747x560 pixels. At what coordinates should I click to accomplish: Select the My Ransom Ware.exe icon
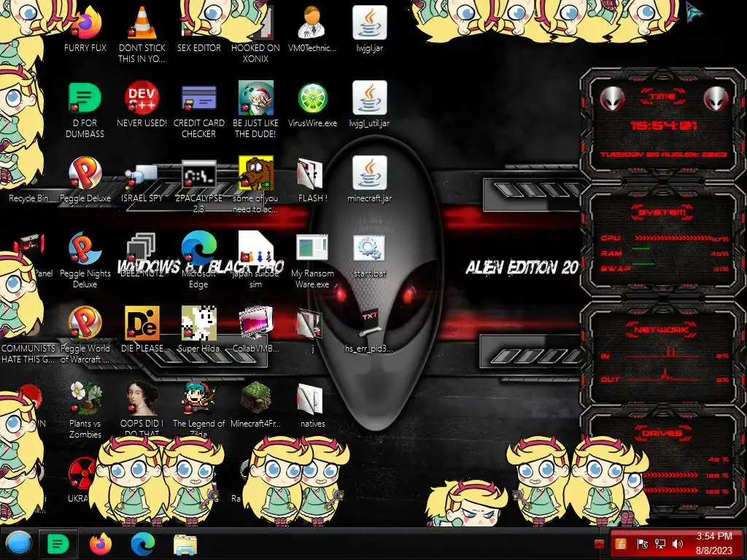click(312, 249)
